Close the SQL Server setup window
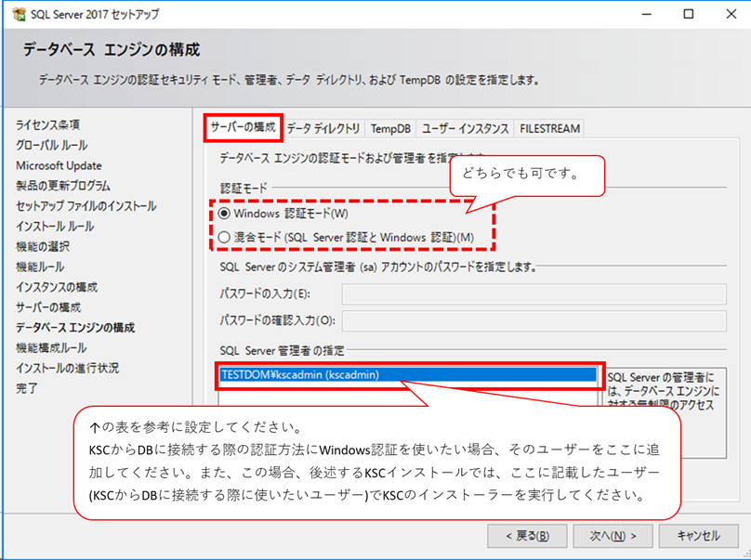Screen dimensions: 751x560 (x=731, y=14)
